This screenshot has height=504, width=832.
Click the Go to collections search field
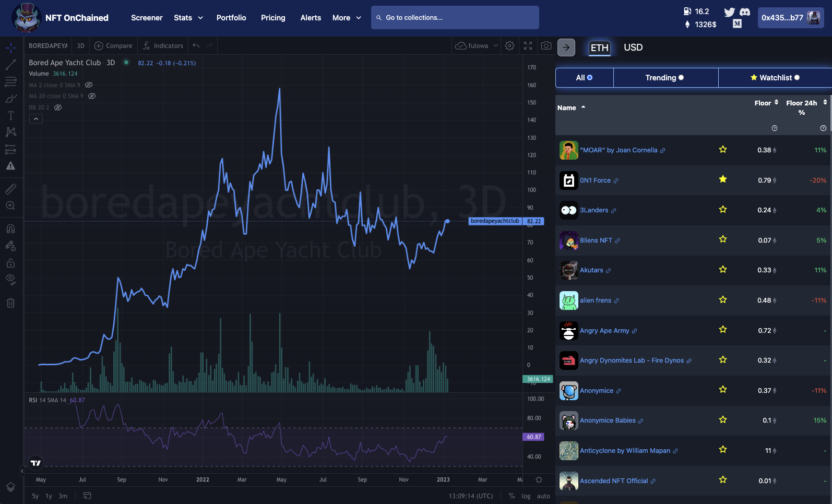point(455,18)
